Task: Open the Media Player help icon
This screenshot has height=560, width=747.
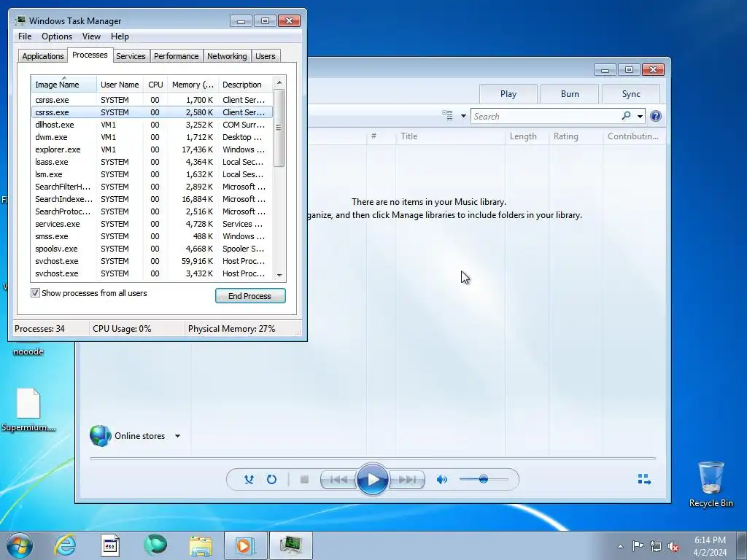Action: coord(656,116)
